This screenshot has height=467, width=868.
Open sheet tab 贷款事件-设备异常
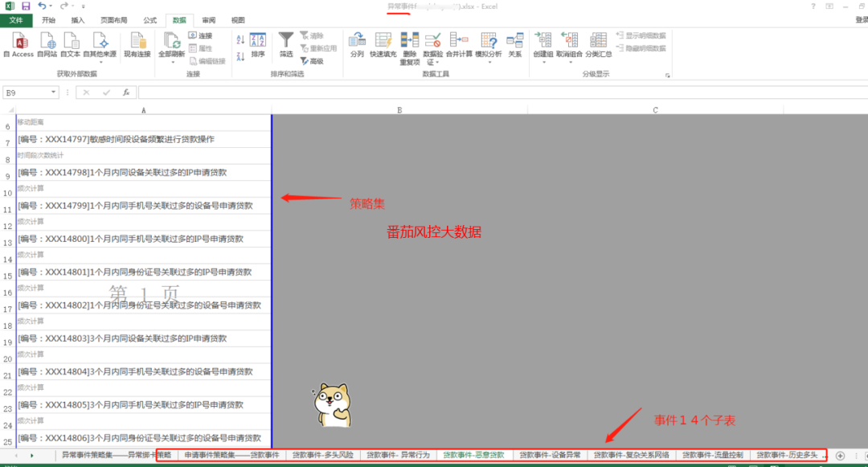[x=550, y=455]
